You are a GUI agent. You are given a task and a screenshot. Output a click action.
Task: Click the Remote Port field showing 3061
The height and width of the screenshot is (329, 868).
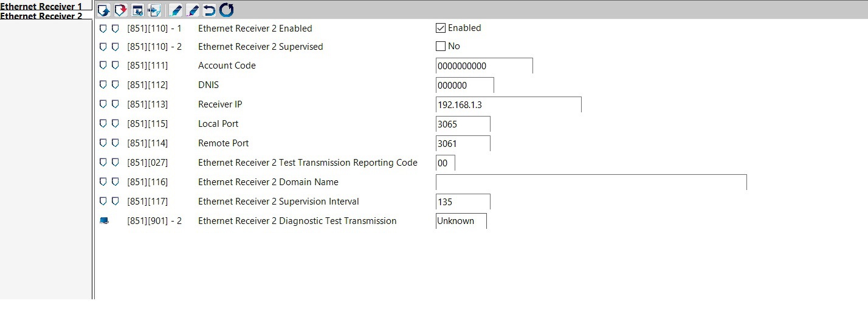tap(463, 143)
